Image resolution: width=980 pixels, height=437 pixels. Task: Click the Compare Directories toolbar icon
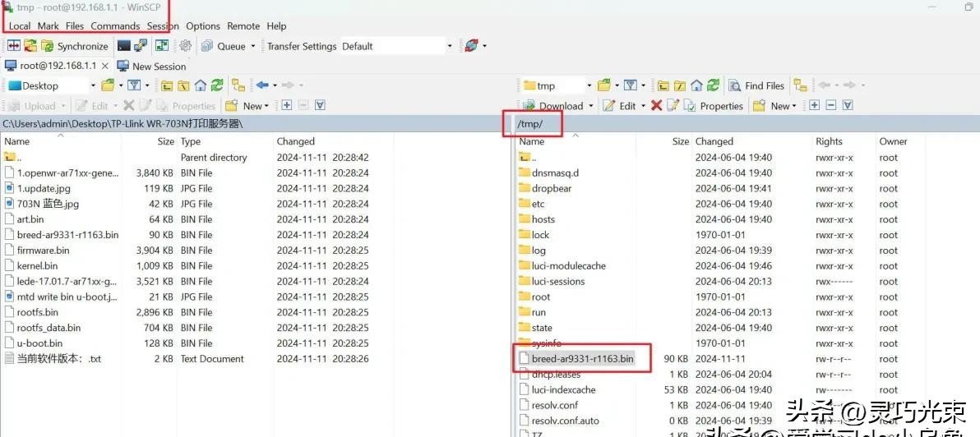(x=14, y=45)
